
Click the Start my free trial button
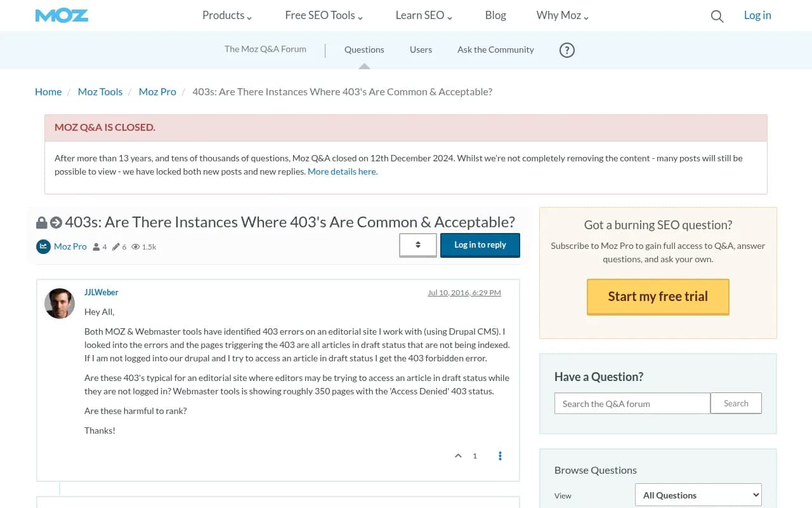(657, 297)
